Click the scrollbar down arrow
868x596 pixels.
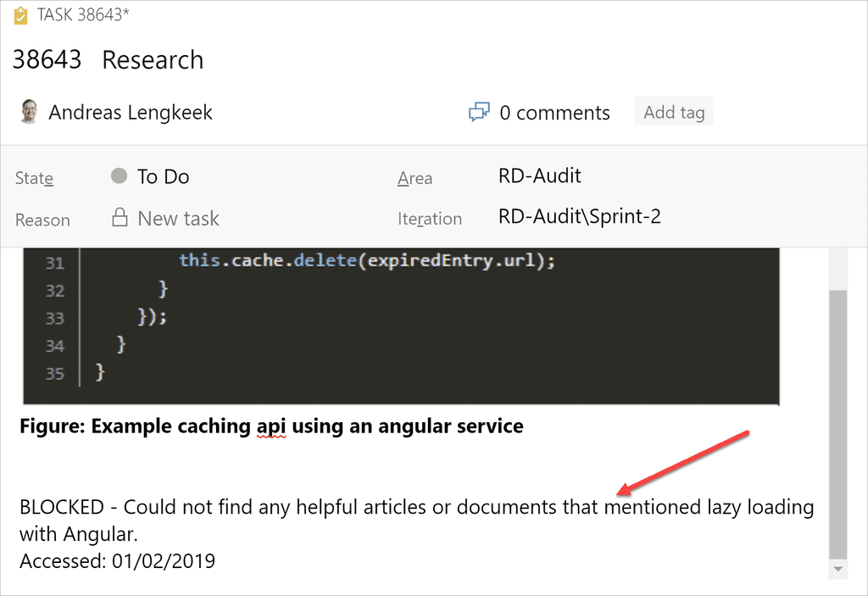pyautogui.click(x=837, y=569)
